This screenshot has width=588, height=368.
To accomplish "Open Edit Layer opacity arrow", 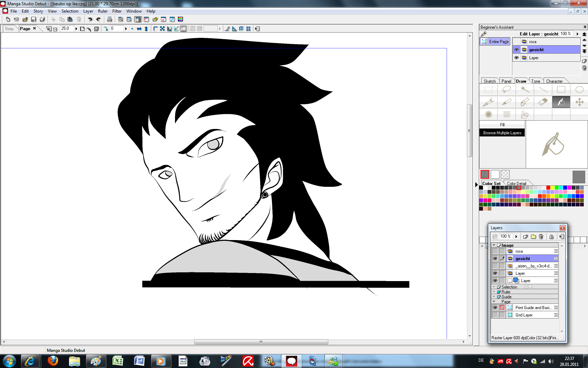I will pos(577,34).
